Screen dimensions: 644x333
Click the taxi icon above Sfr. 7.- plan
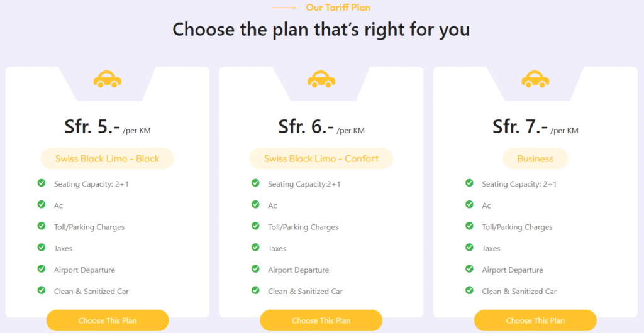535,79
